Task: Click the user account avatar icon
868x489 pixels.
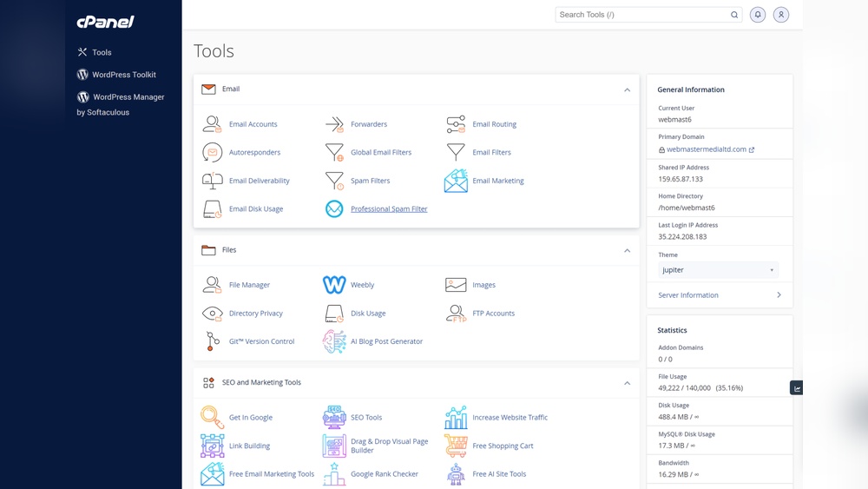Action: pyautogui.click(x=780, y=15)
